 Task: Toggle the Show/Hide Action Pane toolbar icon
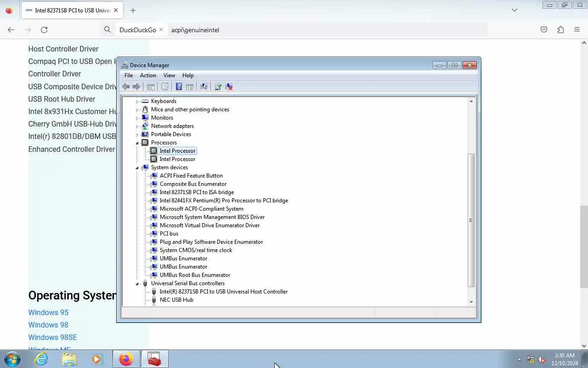[x=190, y=86]
